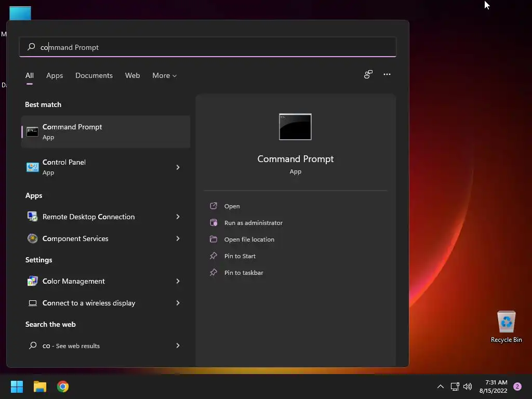This screenshot has width=532, height=399.
Task: Expand Component Services chevron
Action: (178, 238)
